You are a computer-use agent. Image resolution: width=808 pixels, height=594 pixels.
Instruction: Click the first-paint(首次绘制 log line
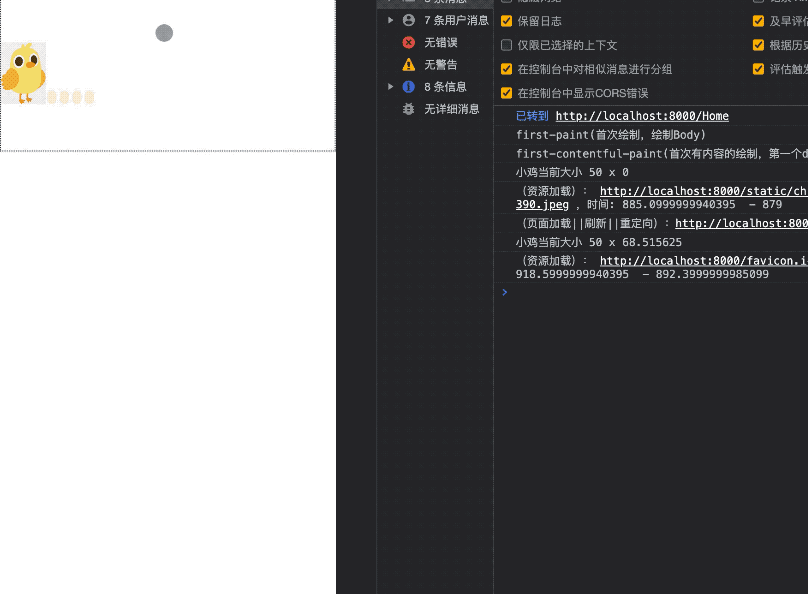(611, 135)
